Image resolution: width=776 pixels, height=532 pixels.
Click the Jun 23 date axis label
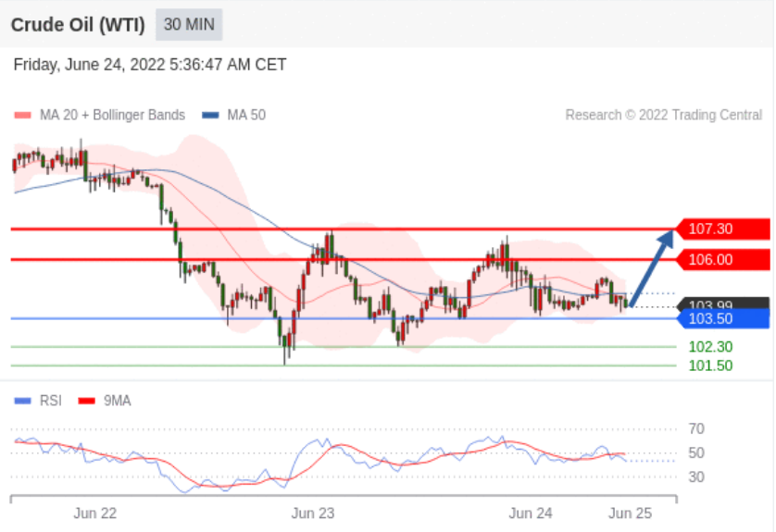313,513
